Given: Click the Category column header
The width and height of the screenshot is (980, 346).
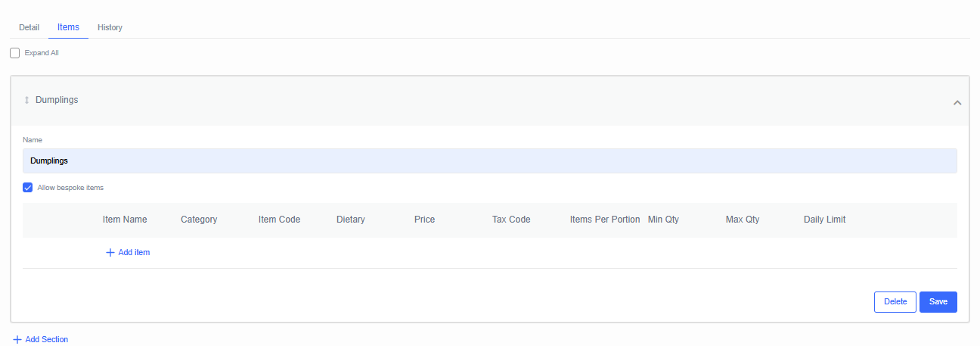Looking at the screenshot, I should [199, 220].
